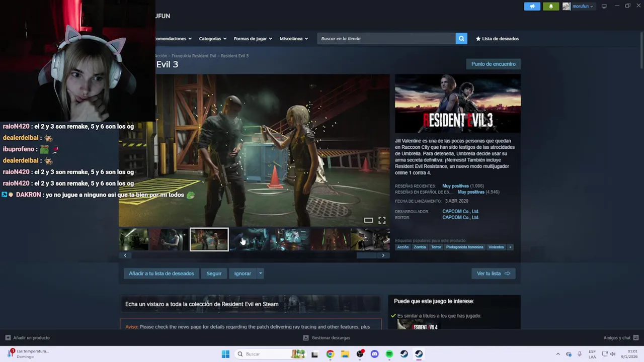644x362 pixels.
Task: Select the second screenshot thumbnail in strip
Action: click(x=169, y=239)
